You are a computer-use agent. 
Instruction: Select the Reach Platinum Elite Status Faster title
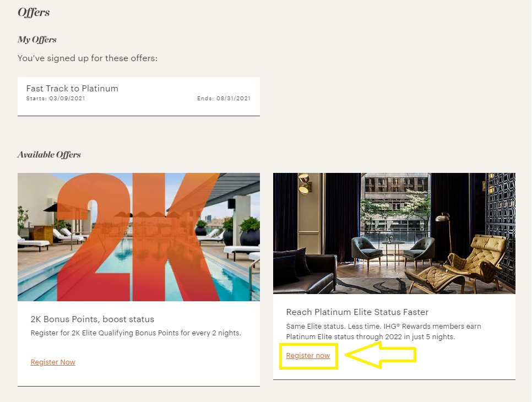pyautogui.click(x=357, y=312)
